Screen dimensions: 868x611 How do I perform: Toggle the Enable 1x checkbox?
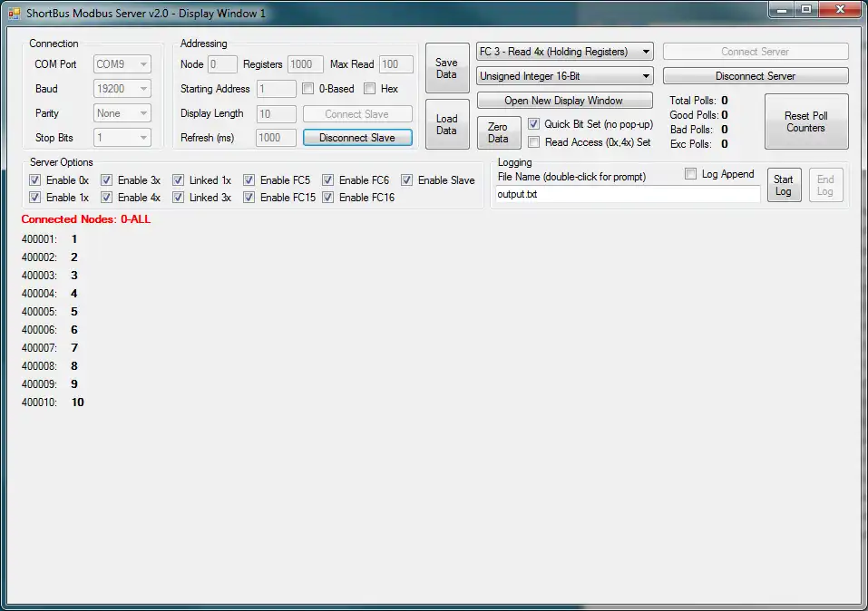coord(34,197)
